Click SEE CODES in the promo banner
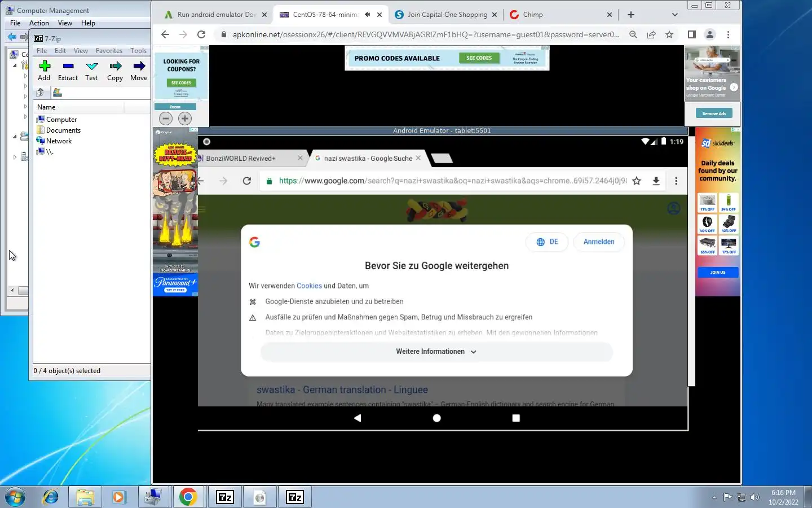This screenshot has width=812, height=508. [479, 58]
